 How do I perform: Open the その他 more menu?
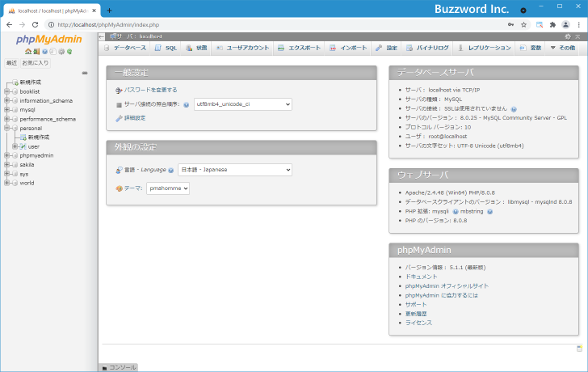click(x=562, y=48)
